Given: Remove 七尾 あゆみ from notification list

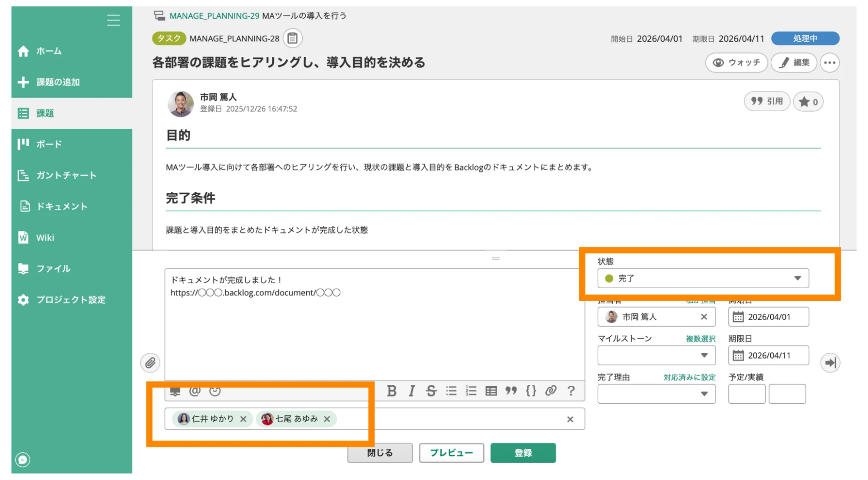Looking at the screenshot, I should click(x=327, y=419).
